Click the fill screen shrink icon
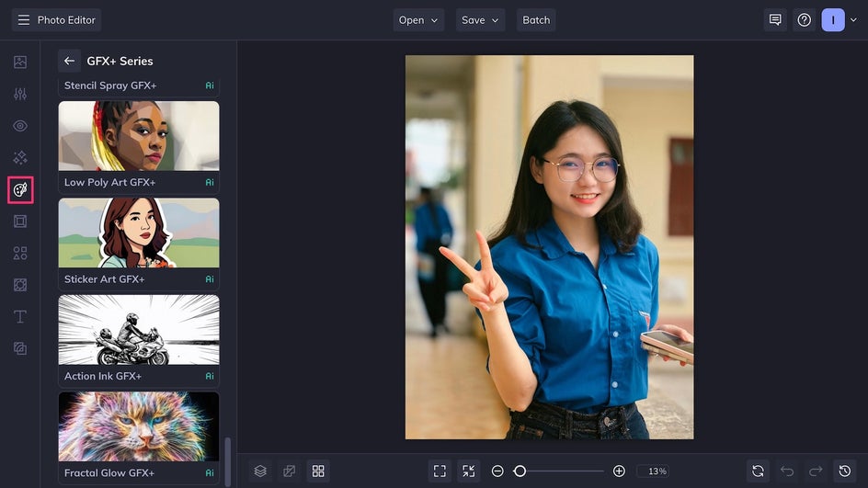 [x=468, y=471]
